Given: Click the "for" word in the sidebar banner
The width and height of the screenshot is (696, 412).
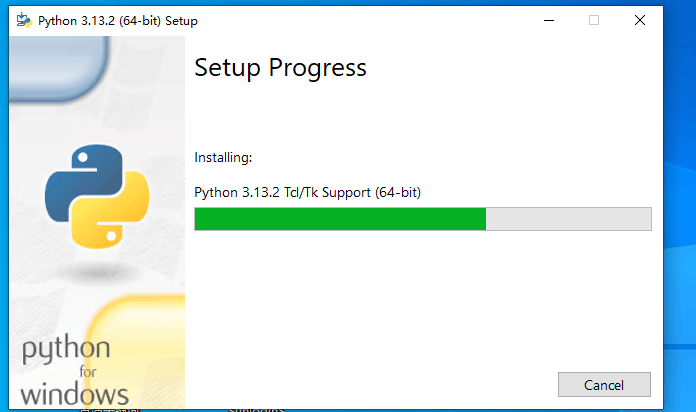Looking at the screenshot, I should [x=88, y=371].
